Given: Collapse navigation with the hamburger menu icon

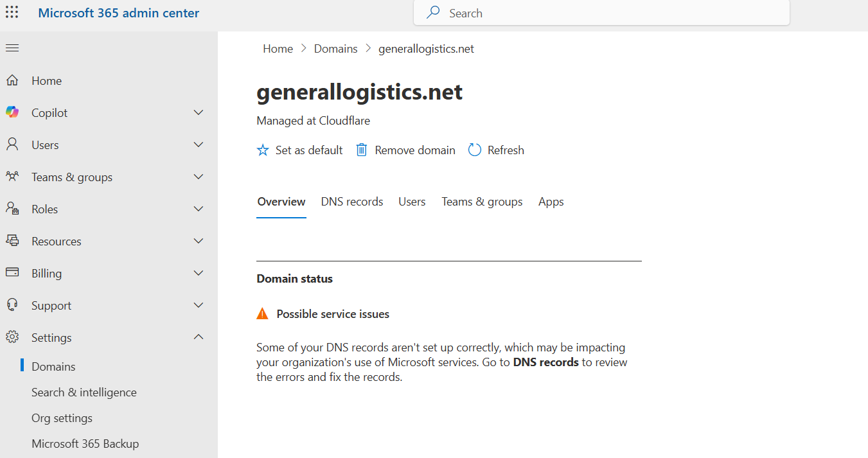Looking at the screenshot, I should (x=12, y=48).
